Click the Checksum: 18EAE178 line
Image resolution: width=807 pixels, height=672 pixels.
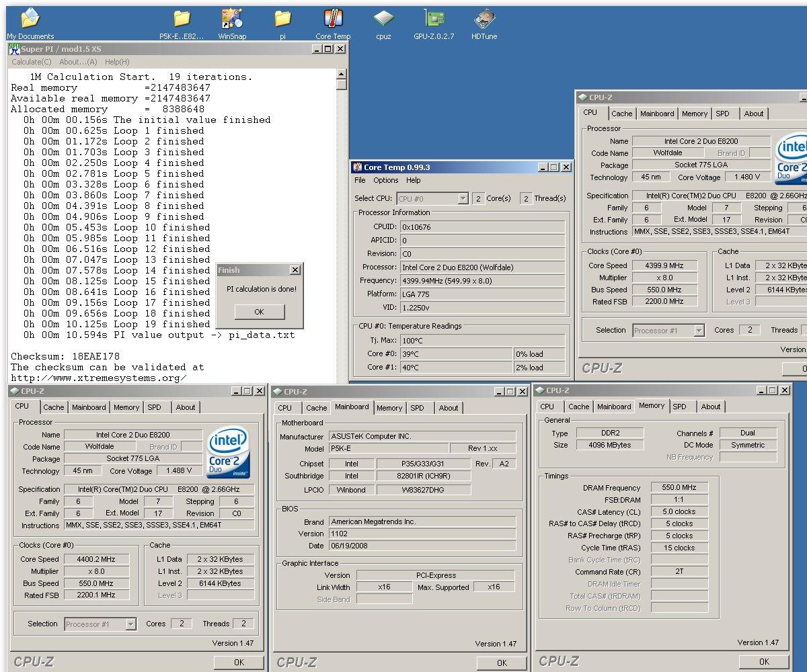click(x=65, y=356)
